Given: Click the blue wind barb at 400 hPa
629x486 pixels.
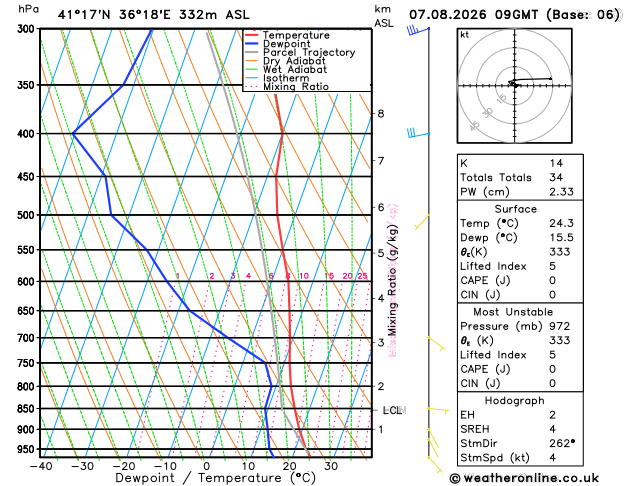Looking at the screenshot, I should pos(418,133).
